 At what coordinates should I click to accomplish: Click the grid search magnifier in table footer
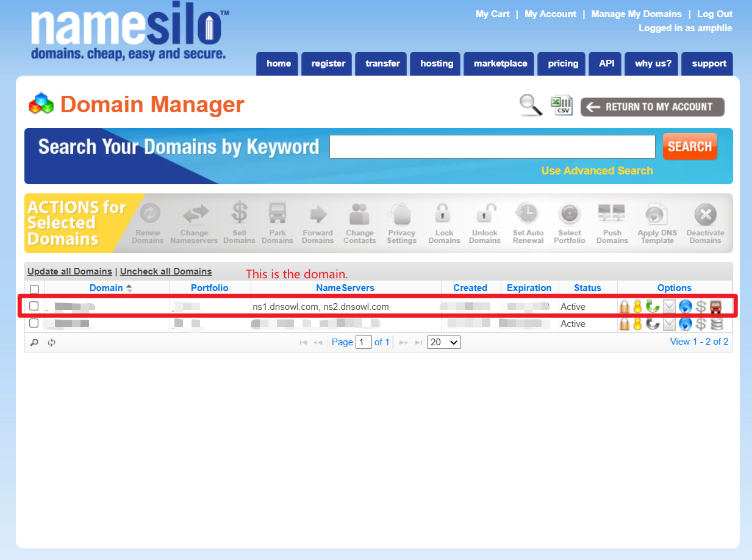(34, 343)
